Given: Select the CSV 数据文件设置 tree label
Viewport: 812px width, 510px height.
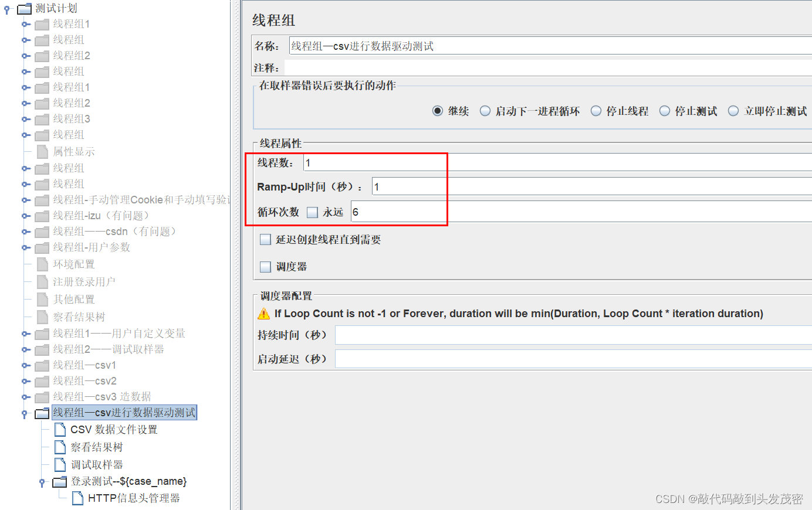Looking at the screenshot, I should [114, 430].
